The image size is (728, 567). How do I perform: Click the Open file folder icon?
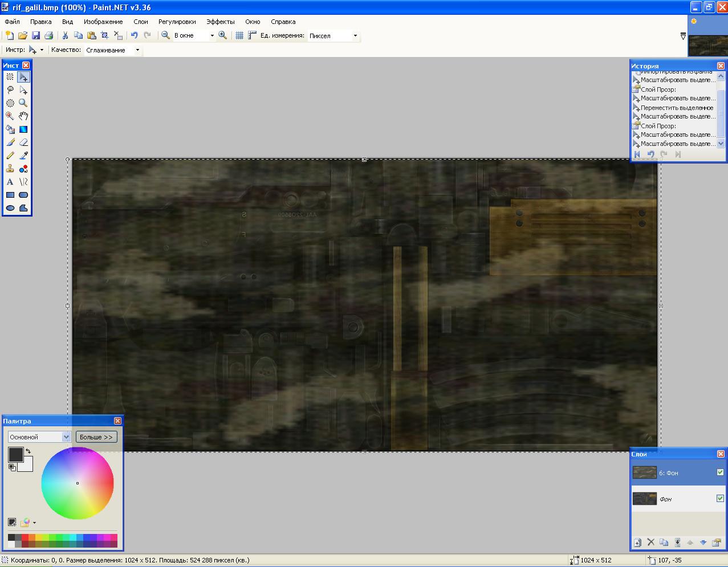[23, 35]
